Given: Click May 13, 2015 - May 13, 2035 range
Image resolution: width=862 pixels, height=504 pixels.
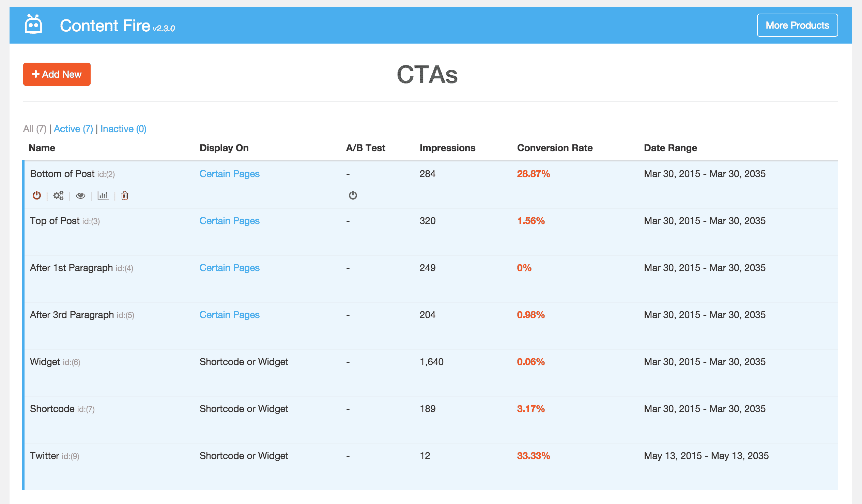Looking at the screenshot, I should point(706,456).
